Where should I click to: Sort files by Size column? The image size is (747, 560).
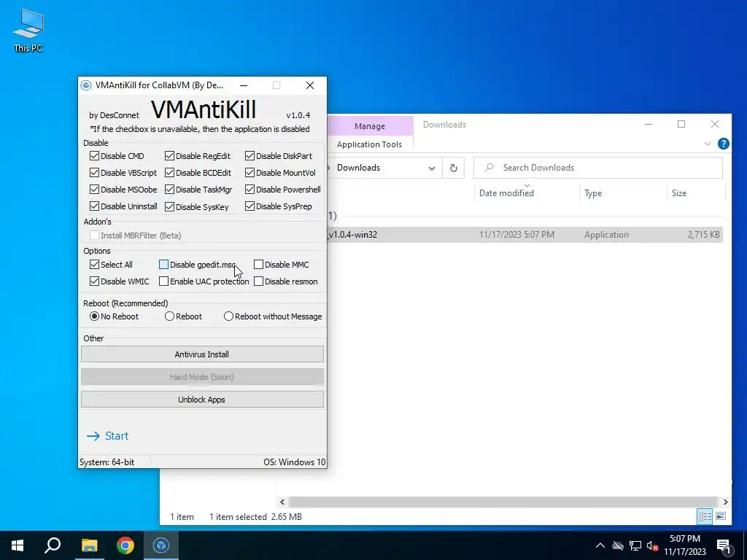679,192
